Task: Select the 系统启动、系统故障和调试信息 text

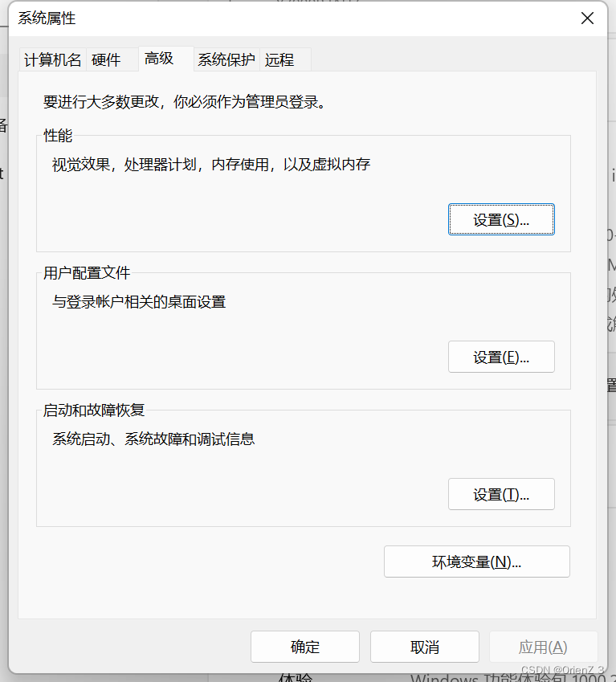Action: click(x=153, y=439)
